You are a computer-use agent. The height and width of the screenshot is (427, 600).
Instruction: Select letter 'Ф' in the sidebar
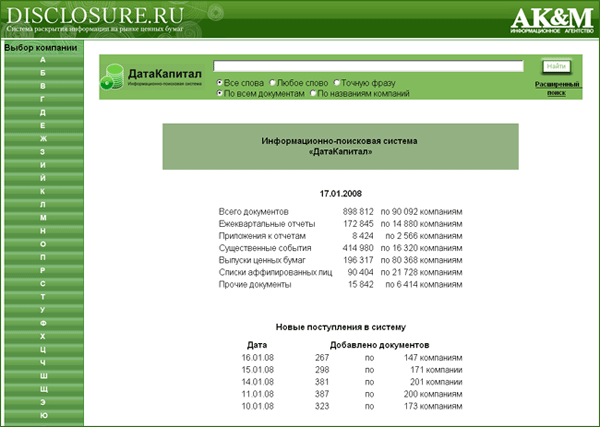click(x=43, y=322)
